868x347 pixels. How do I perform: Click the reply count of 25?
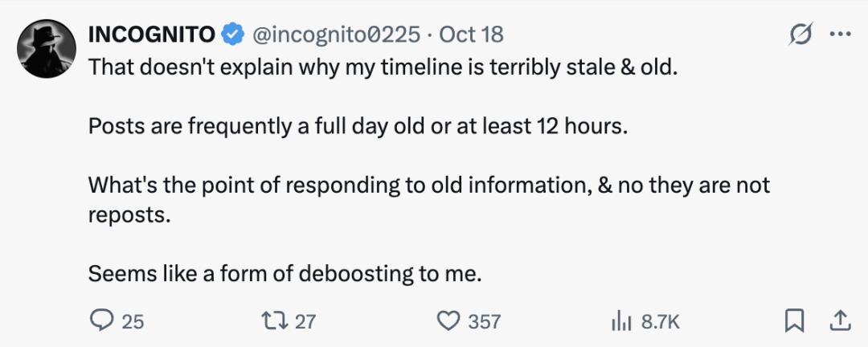coord(133,322)
